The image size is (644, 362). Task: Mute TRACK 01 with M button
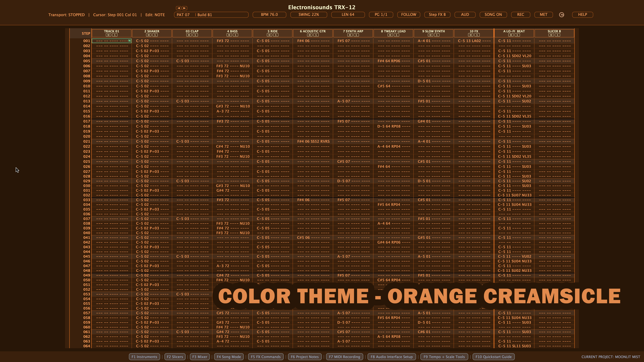108,35
